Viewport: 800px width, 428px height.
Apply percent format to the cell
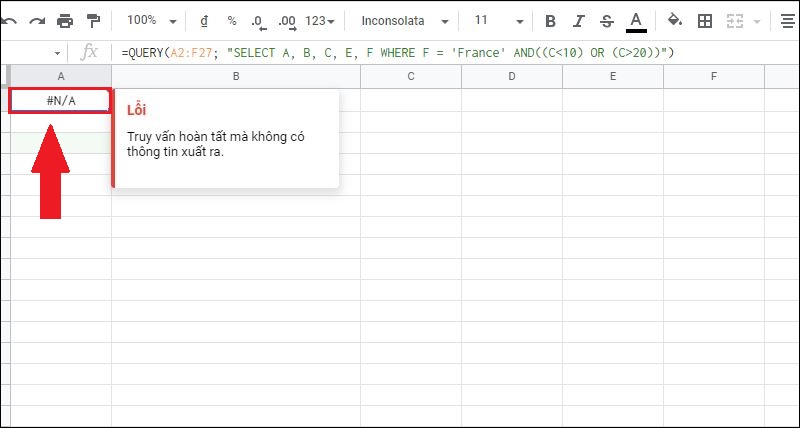pyautogui.click(x=232, y=20)
